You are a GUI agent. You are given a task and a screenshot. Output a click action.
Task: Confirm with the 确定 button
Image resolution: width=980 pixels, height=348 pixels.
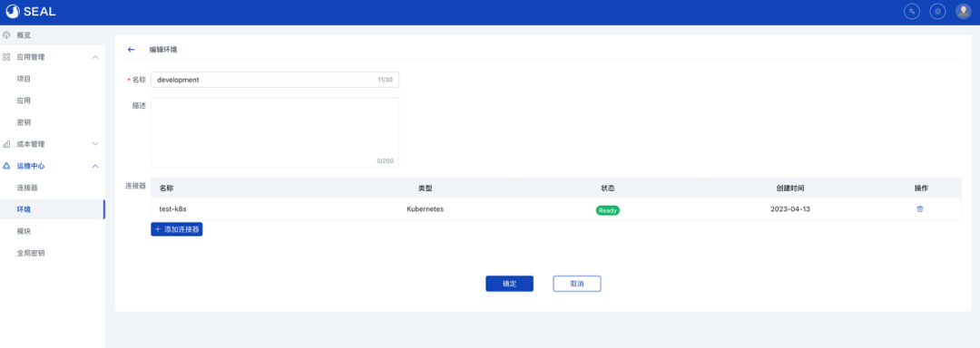point(509,284)
